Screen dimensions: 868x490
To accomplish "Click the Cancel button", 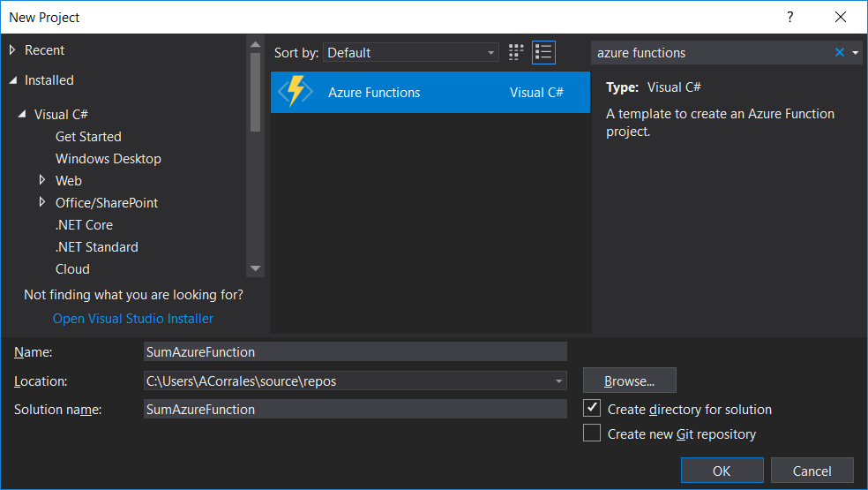I will point(812,471).
